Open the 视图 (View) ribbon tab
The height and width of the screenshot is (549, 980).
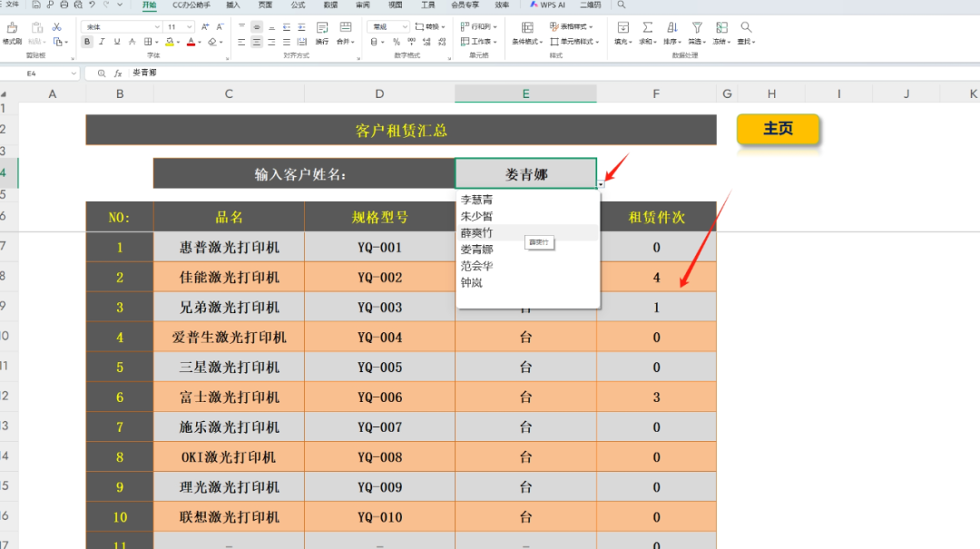395,5
